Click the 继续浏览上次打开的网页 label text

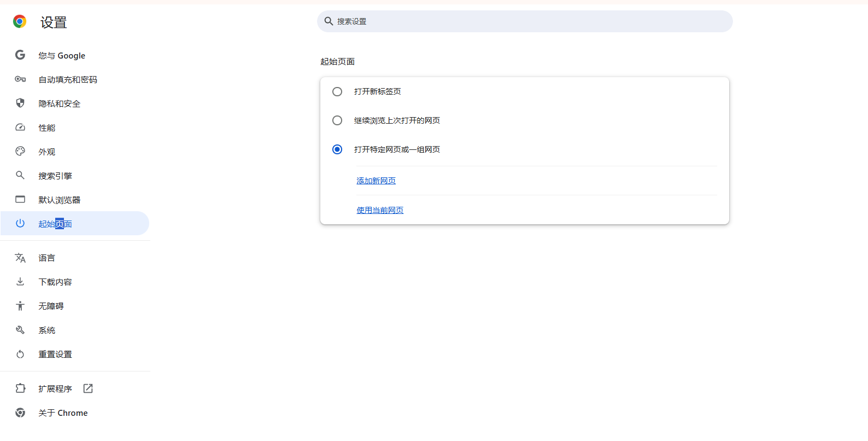397,120
